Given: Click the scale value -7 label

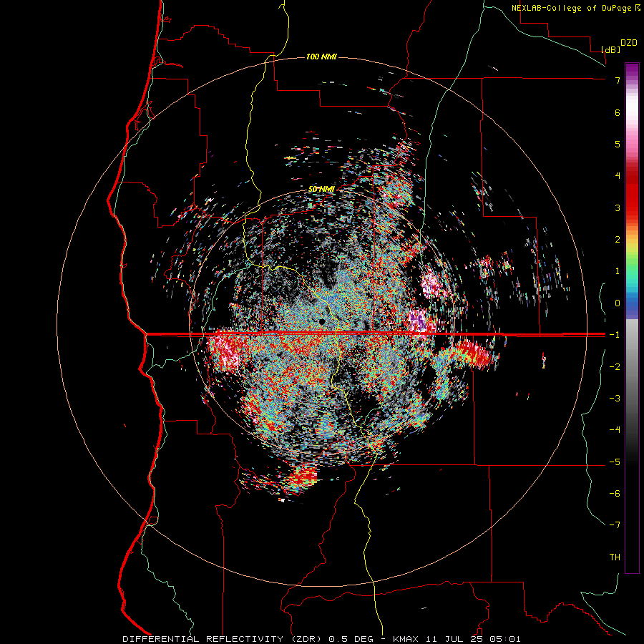Looking at the screenshot, I should 615,525.
